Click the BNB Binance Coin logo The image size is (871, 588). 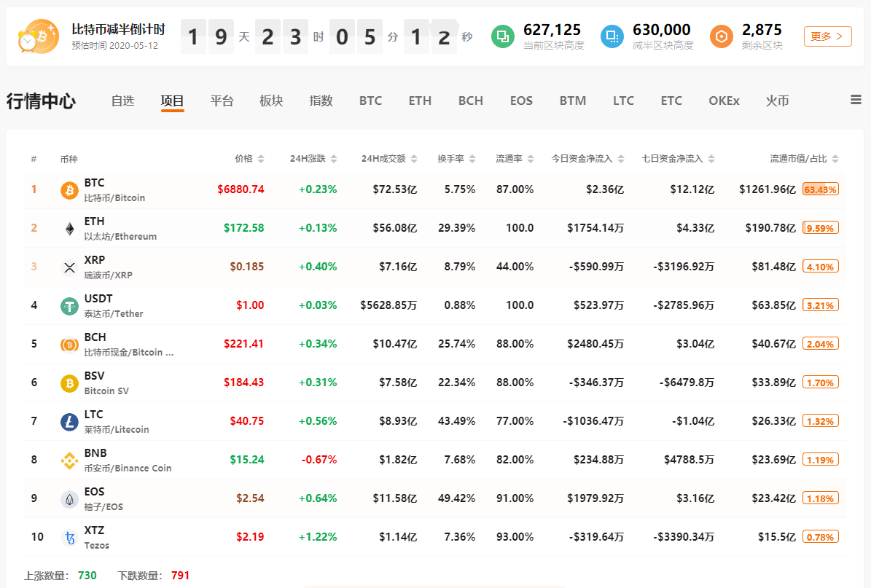pyautogui.click(x=69, y=460)
